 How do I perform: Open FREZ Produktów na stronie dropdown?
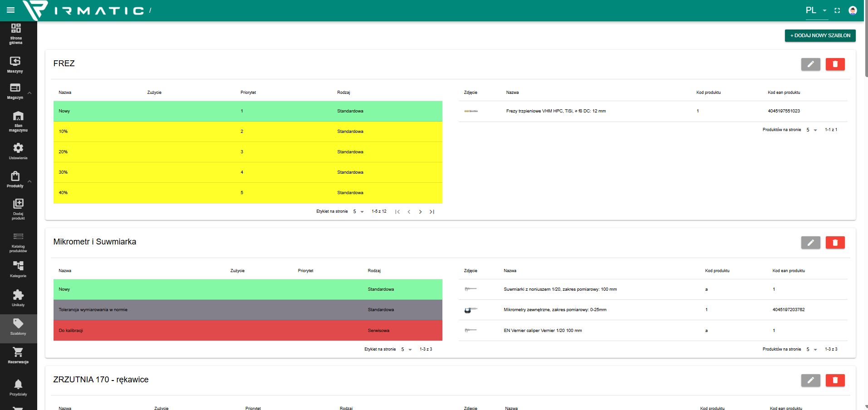(x=812, y=130)
